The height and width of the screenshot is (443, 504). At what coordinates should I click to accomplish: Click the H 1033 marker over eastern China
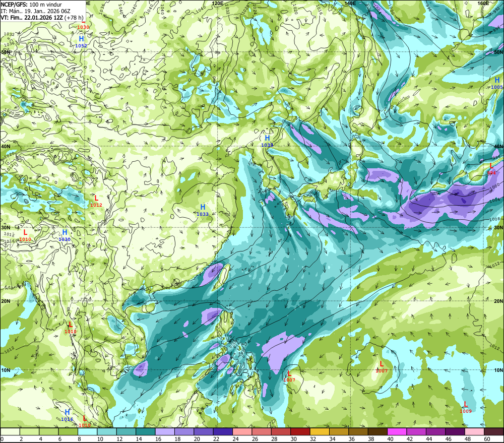[x=203, y=210]
